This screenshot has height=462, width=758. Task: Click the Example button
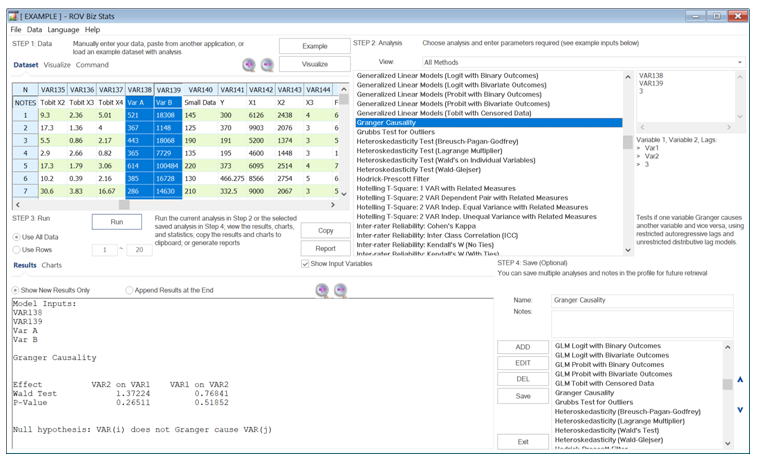click(315, 46)
